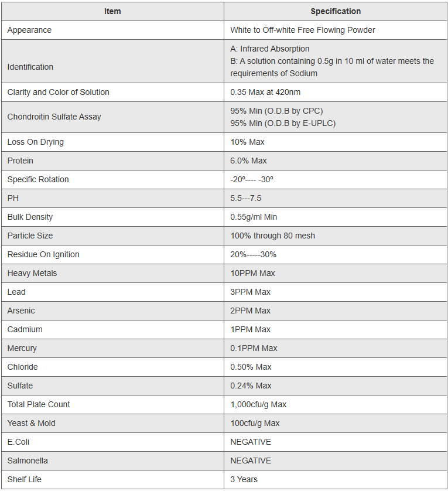Image resolution: width=448 pixels, height=491 pixels.
Task: Select the 0.1PPM Max mercury value
Action: [x=254, y=348]
